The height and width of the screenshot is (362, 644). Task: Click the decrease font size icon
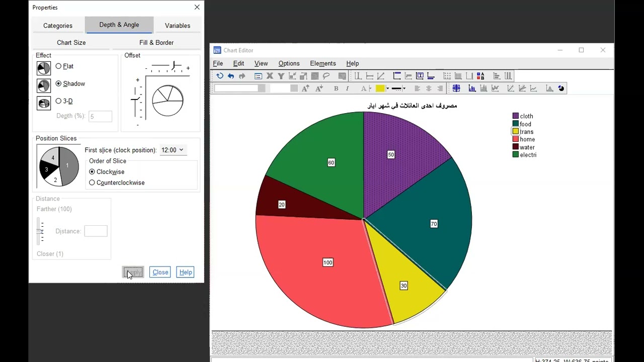tap(319, 88)
